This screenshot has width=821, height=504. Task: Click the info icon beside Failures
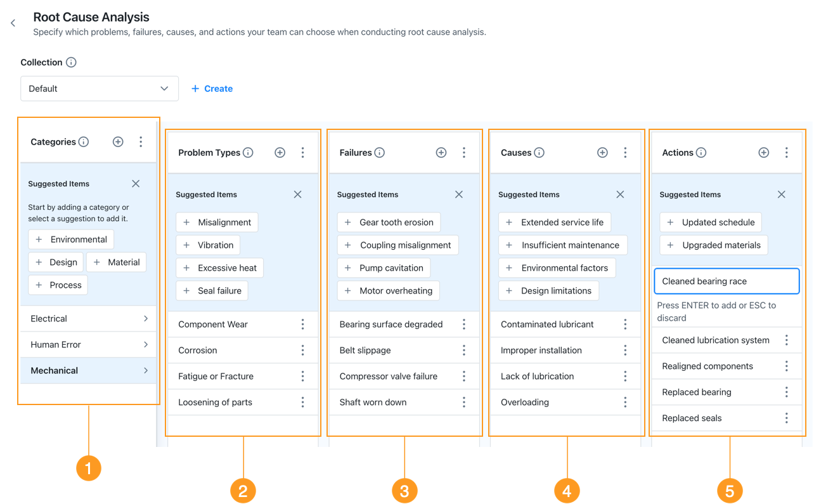pos(379,152)
